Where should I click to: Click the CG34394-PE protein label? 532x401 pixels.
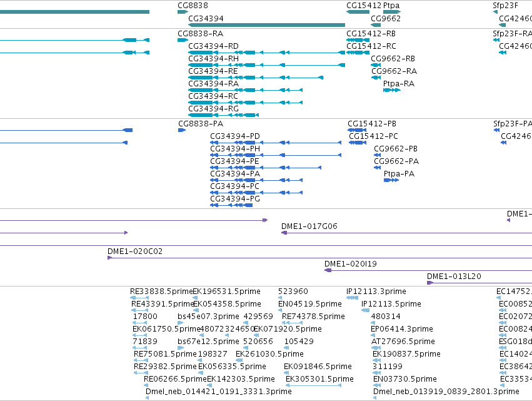[234, 161]
